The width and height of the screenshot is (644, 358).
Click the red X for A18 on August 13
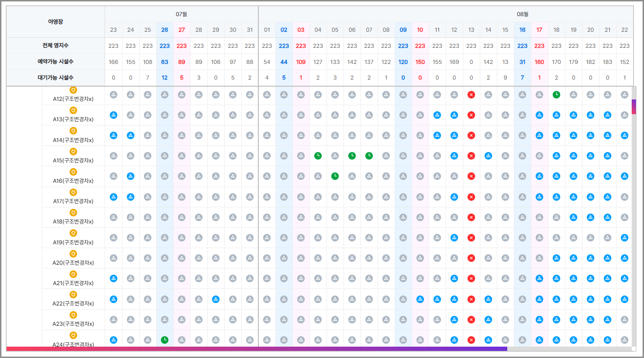click(471, 217)
